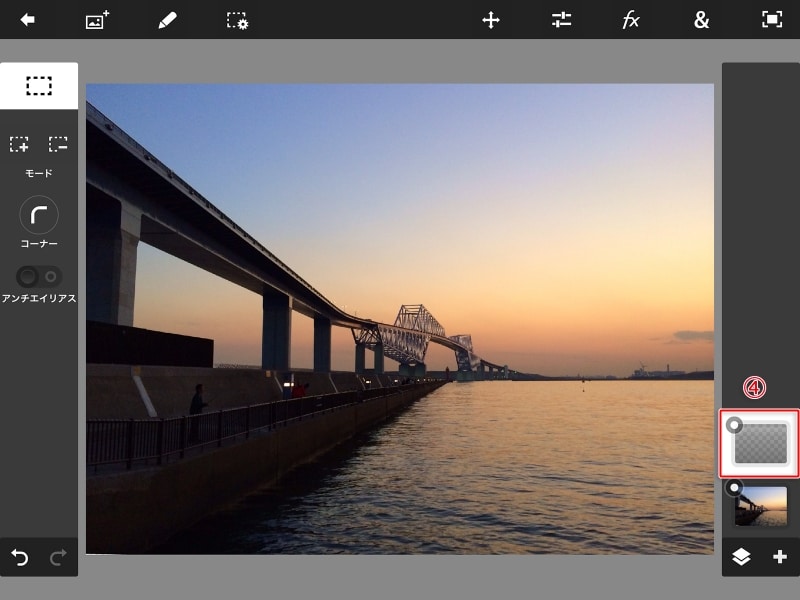Switch to fullscreen view
Image resolution: width=800 pixels, height=600 pixels.
pyautogui.click(x=771, y=20)
